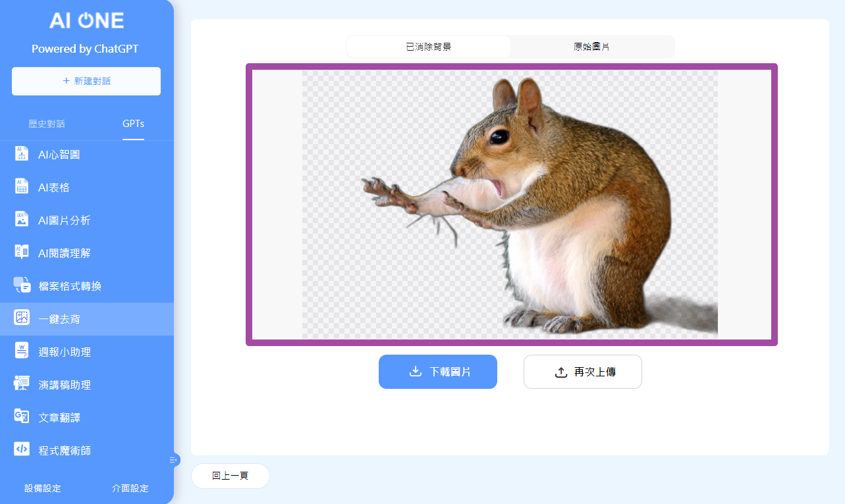Click the squirrel preview image
The image size is (845, 504).
tap(510, 204)
